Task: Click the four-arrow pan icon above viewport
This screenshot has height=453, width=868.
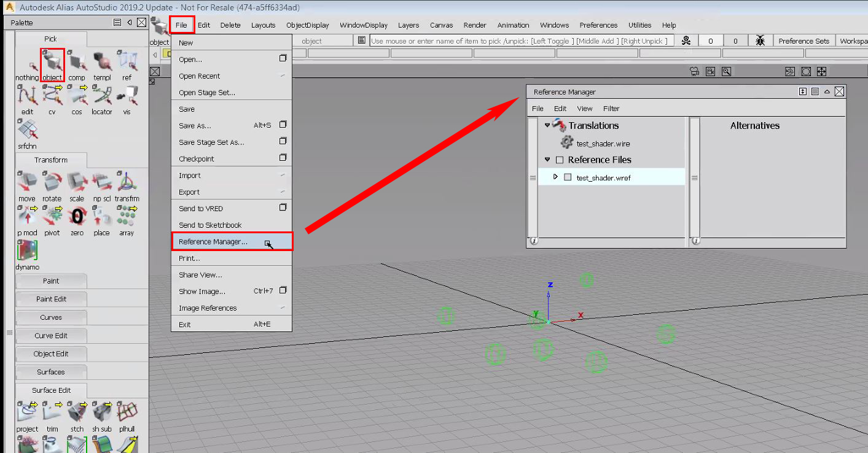Action: [821, 71]
